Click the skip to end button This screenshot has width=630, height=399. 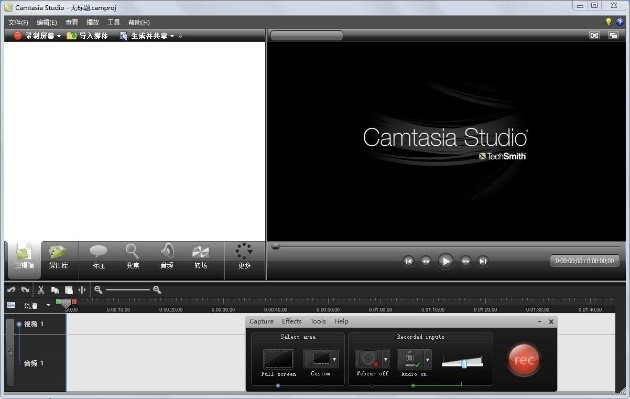click(483, 261)
